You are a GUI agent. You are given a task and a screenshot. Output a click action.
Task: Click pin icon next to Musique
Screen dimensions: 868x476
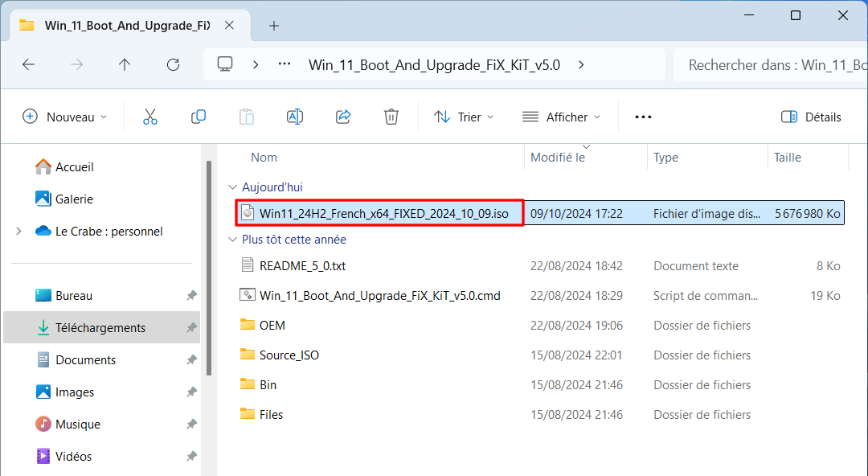click(191, 424)
